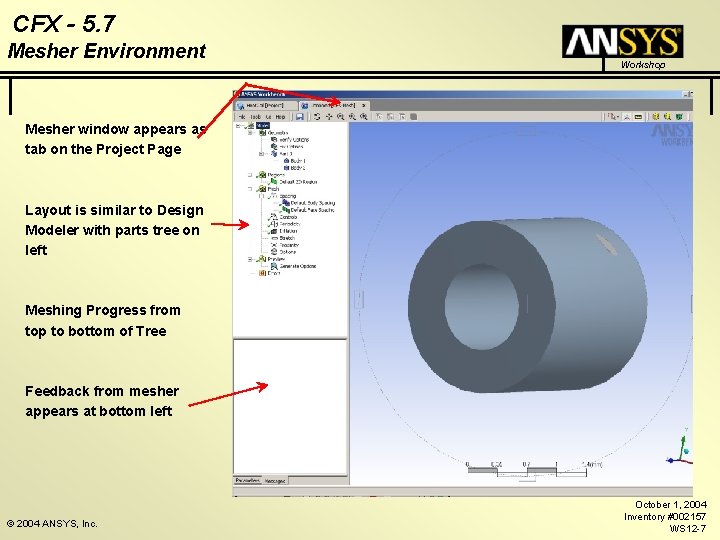Close the mesher tab with the x

pyautogui.click(x=363, y=106)
